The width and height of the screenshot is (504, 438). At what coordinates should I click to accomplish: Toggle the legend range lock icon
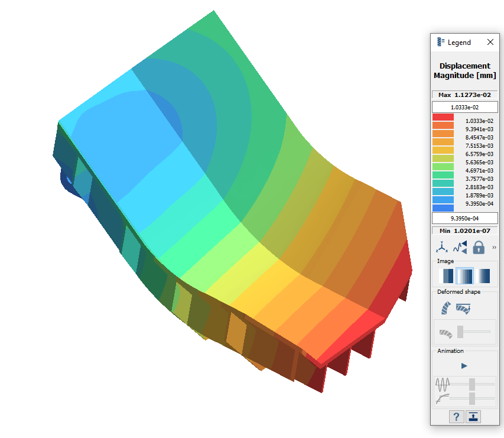coord(479,247)
